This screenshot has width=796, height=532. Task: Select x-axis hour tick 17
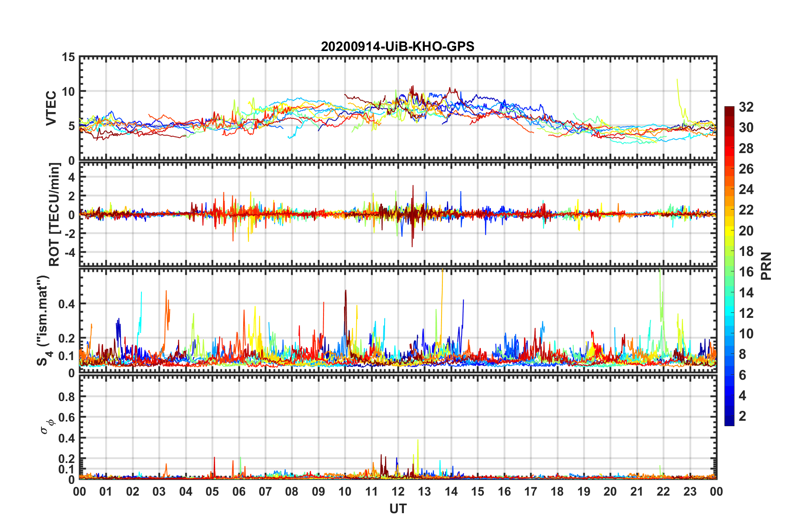pos(531,491)
